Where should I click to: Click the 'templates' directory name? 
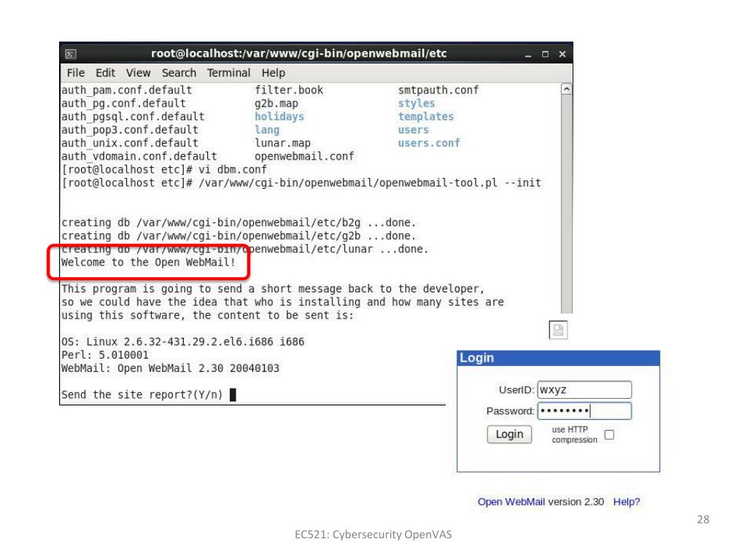click(426, 117)
